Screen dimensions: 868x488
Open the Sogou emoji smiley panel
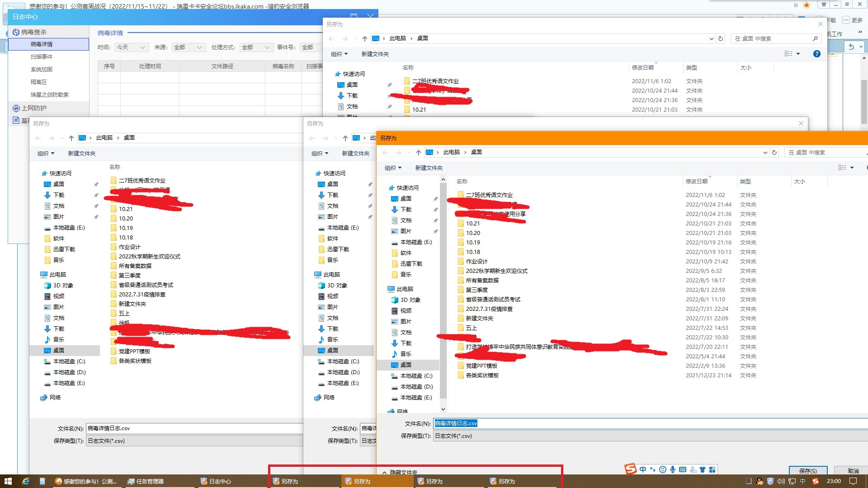(x=663, y=469)
